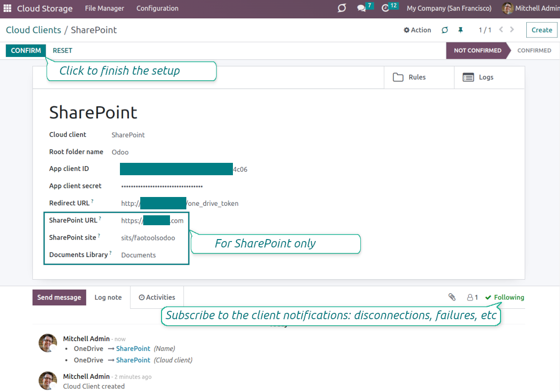Click the Create button

pyautogui.click(x=542, y=30)
